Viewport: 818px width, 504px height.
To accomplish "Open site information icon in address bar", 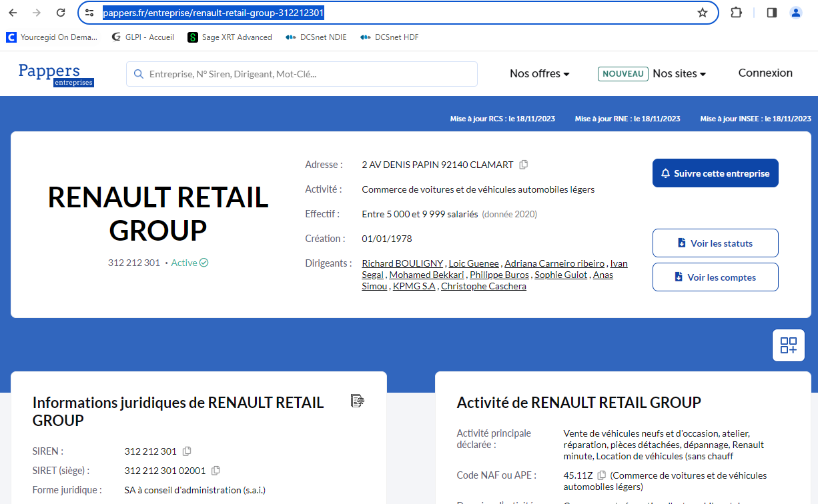I will coord(89,13).
